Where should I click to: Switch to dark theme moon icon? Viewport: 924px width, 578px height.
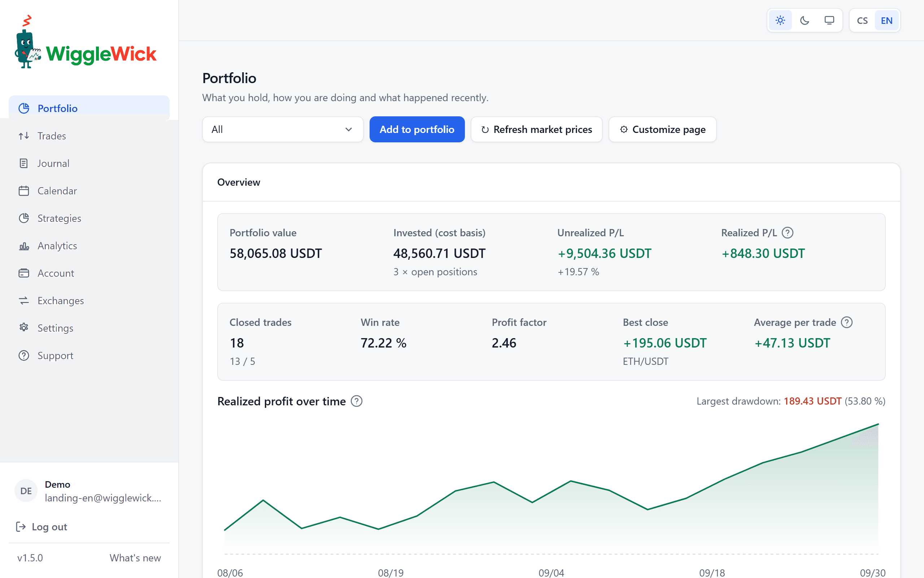pos(805,20)
